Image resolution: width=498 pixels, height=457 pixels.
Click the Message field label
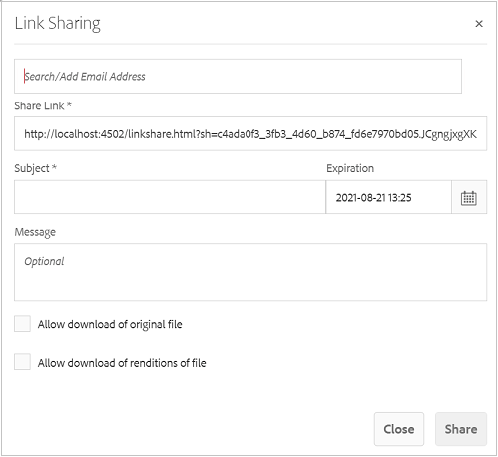35,232
